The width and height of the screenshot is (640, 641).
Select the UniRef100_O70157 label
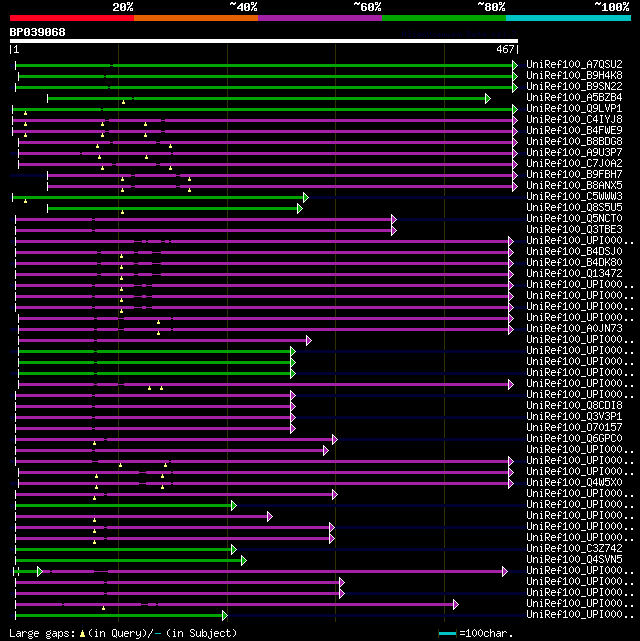(x=574, y=428)
